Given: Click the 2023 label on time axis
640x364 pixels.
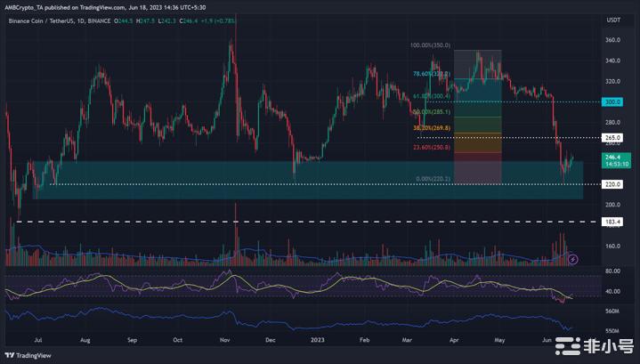Looking at the screenshot, I should pyautogui.click(x=317, y=339).
